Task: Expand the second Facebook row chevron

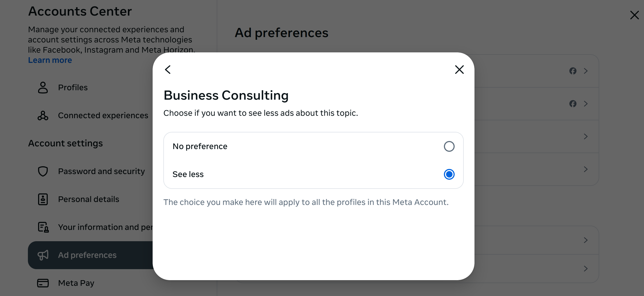Action: [x=586, y=104]
